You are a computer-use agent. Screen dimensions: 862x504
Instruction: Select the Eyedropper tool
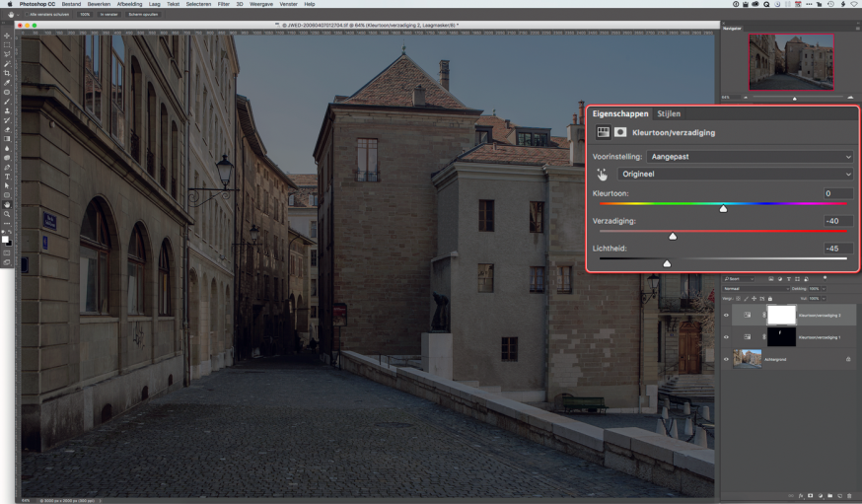[7, 82]
